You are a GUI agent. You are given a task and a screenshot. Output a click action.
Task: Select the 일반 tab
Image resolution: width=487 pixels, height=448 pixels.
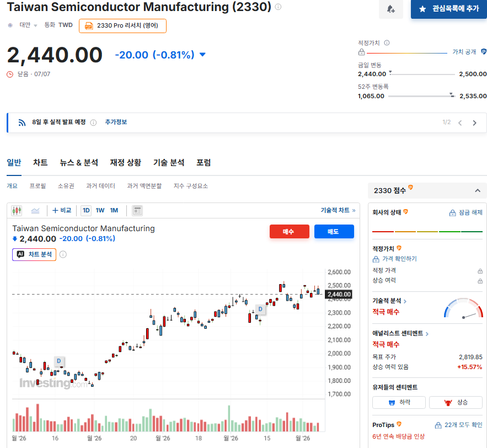[14, 163]
